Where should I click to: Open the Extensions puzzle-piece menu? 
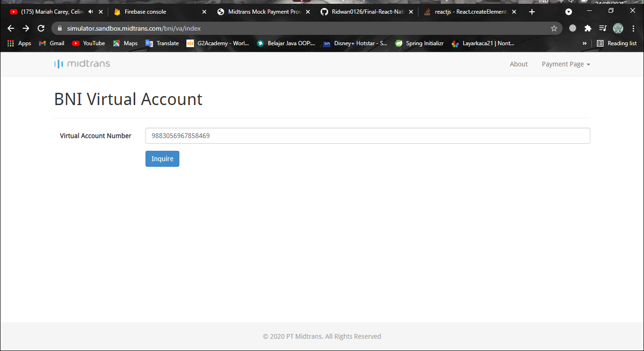pyautogui.click(x=588, y=28)
